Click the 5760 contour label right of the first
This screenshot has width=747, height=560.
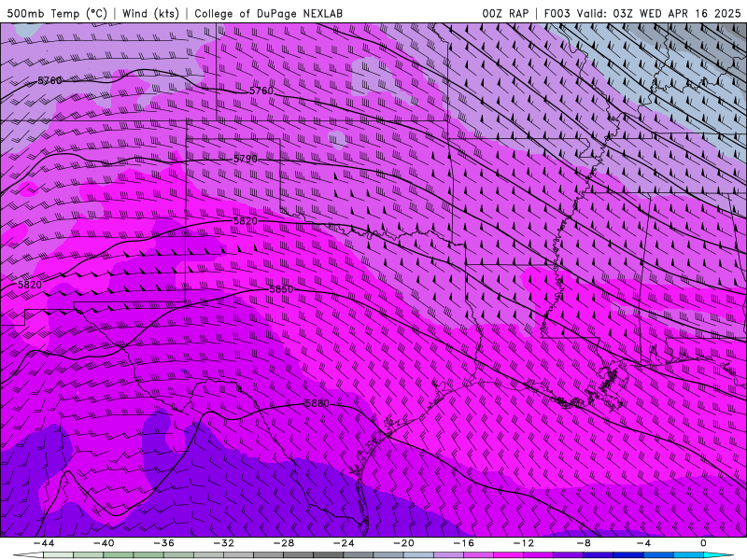click(261, 91)
